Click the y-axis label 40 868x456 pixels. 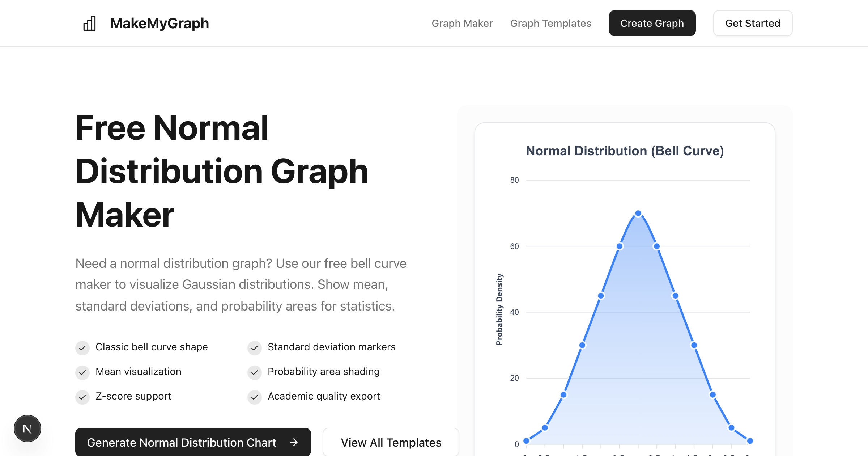click(x=514, y=312)
